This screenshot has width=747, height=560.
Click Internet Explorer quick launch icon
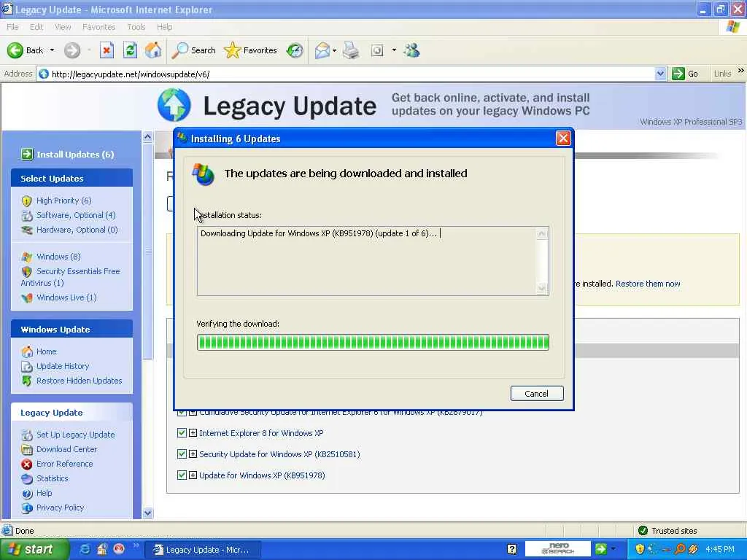[85, 549]
